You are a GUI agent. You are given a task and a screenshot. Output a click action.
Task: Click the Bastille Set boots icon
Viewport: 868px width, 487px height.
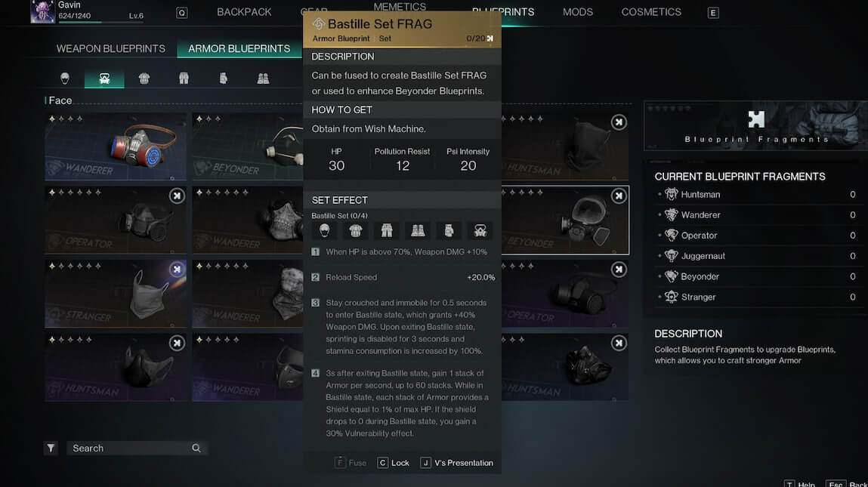418,230
